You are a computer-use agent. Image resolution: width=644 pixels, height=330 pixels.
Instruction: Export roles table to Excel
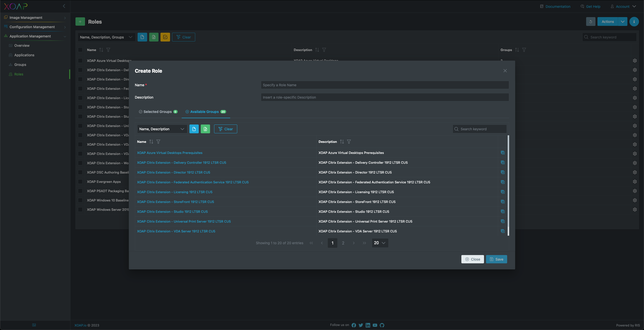(x=154, y=37)
